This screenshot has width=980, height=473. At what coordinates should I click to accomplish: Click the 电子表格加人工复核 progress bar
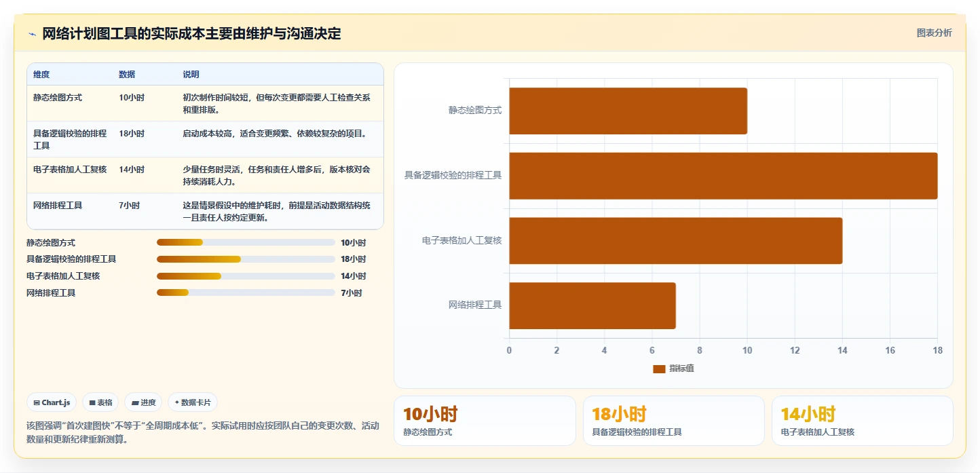pyautogui.click(x=246, y=276)
